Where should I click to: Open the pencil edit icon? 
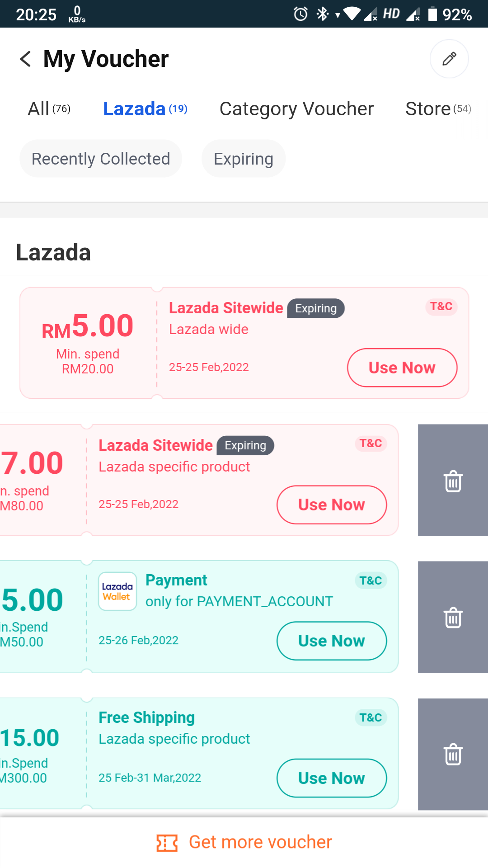pos(449,59)
